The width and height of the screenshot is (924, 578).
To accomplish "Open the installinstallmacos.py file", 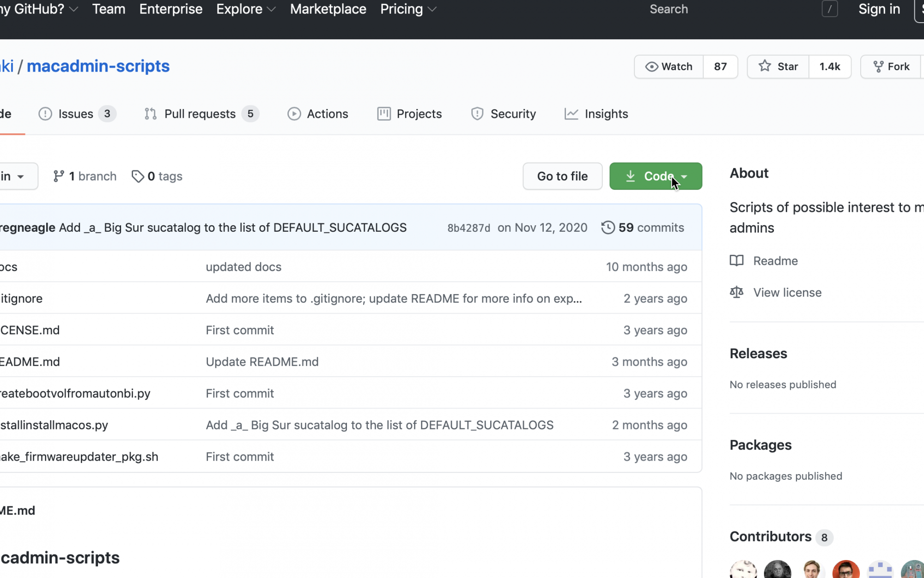I will [54, 425].
